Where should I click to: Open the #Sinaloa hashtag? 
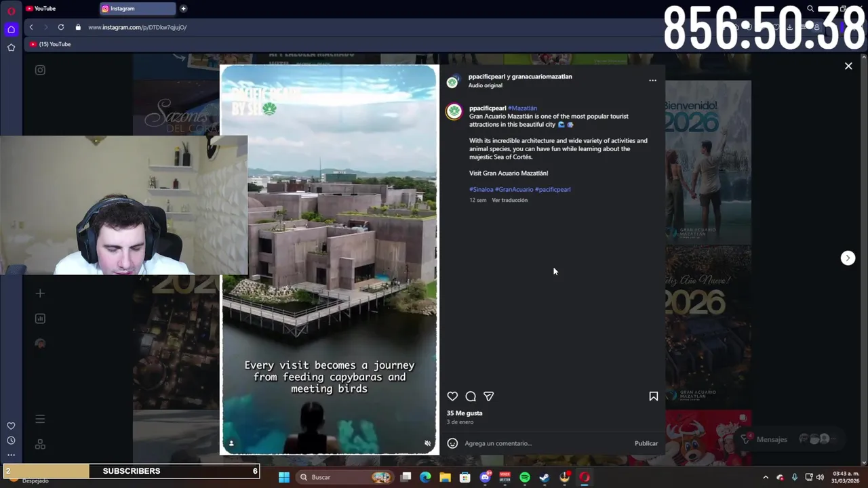click(481, 190)
